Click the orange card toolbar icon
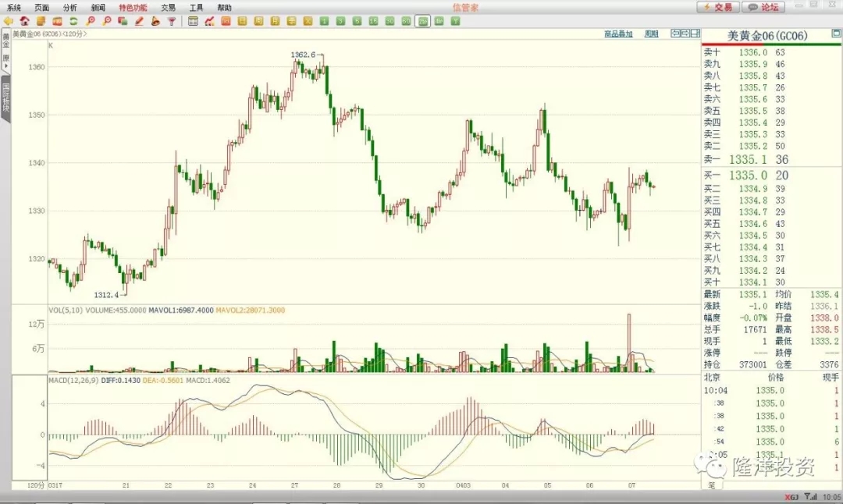The height and width of the screenshot is (504, 843). [57, 22]
